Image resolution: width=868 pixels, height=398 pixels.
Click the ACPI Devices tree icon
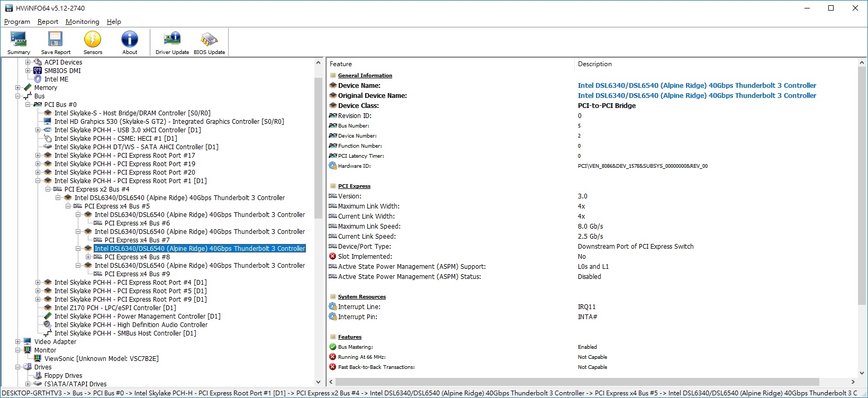tap(38, 62)
